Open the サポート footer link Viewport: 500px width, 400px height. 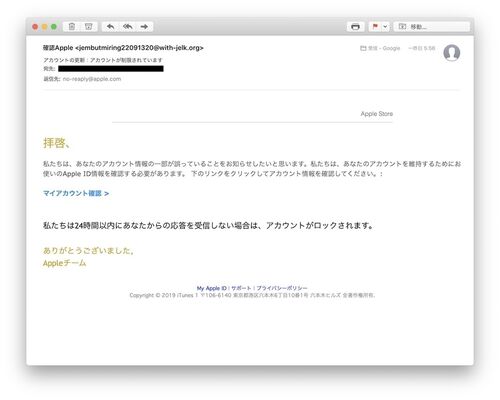[x=241, y=288]
